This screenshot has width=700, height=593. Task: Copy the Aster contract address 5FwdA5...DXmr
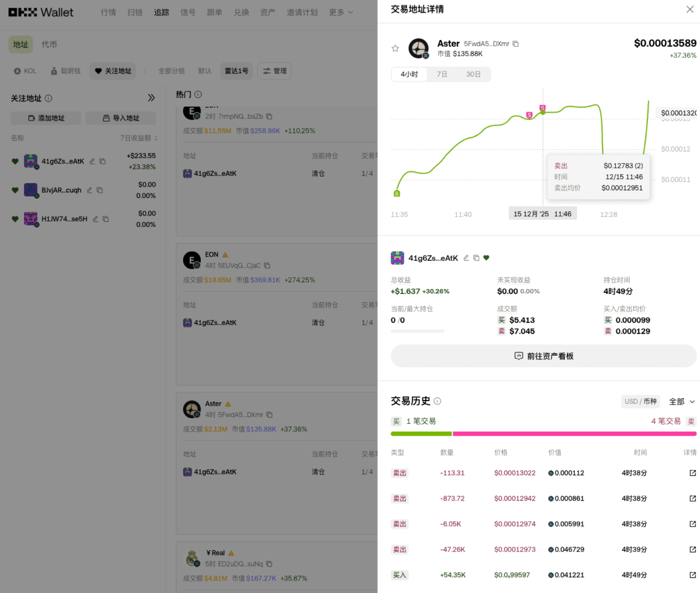(x=516, y=44)
